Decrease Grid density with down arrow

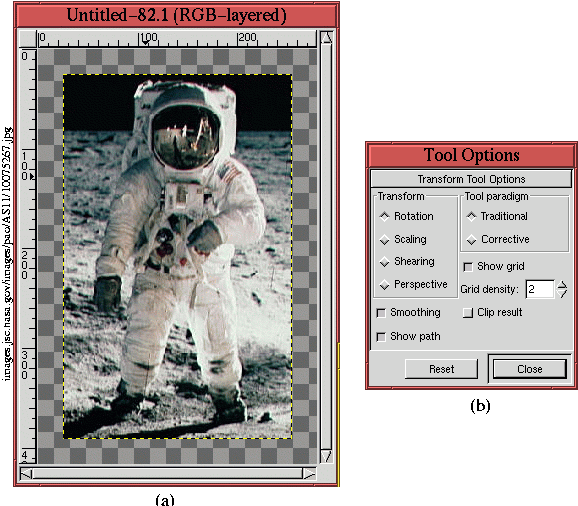(x=562, y=293)
